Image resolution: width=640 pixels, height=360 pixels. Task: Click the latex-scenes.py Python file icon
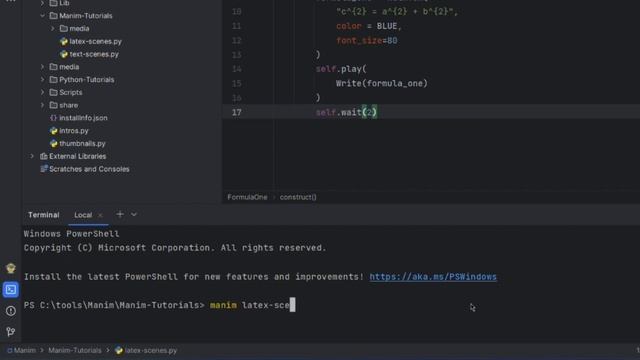pos(64,41)
